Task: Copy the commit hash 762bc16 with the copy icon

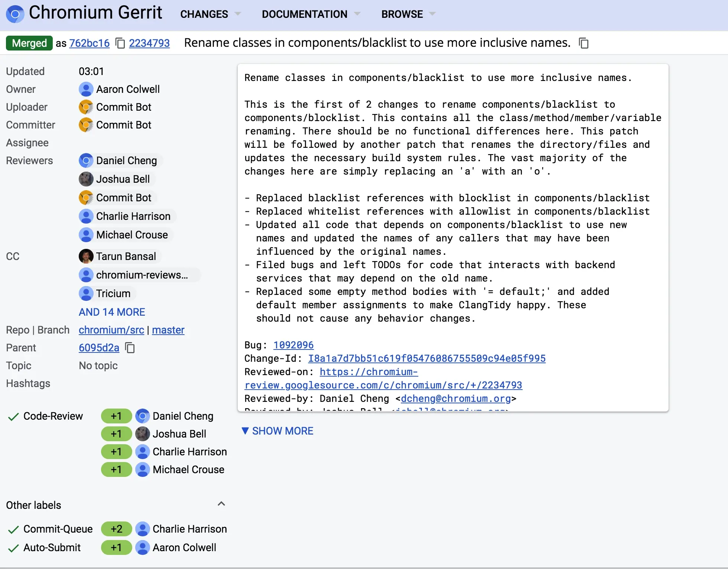Action: (120, 43)
